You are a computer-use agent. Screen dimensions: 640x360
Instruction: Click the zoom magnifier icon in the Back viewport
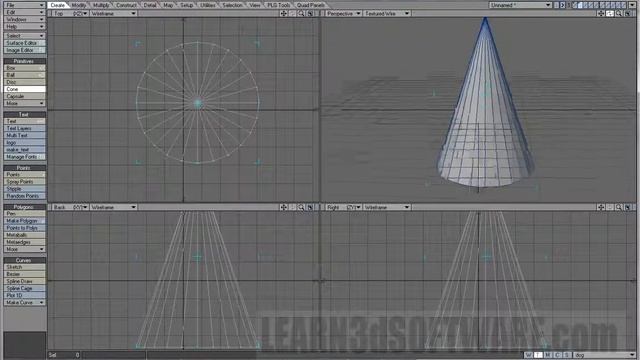point(301,207)
